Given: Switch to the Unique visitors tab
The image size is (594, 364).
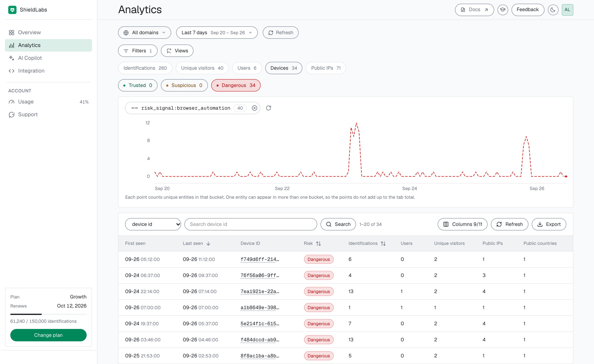Looking at the screenshot, I should [x=202, y=68].
